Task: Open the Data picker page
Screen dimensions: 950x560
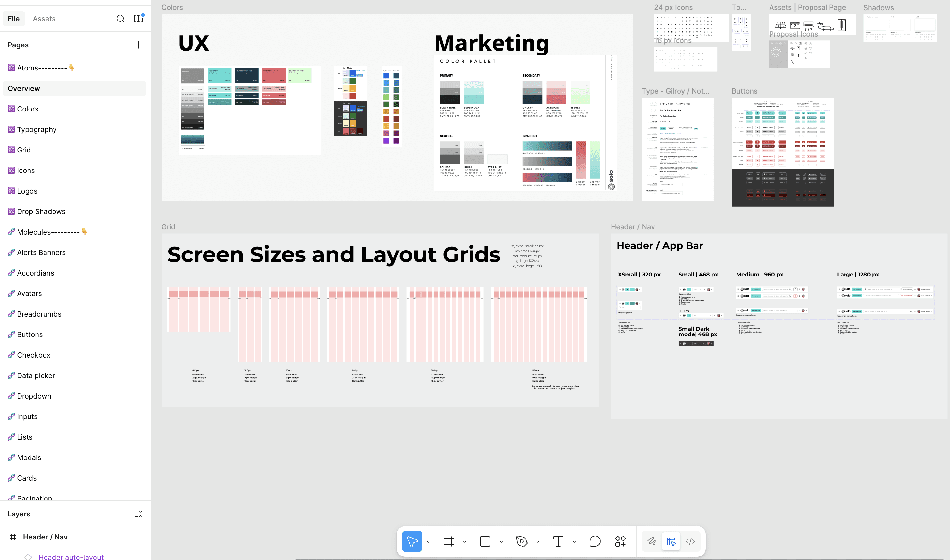Action: [x=74, y=375]
